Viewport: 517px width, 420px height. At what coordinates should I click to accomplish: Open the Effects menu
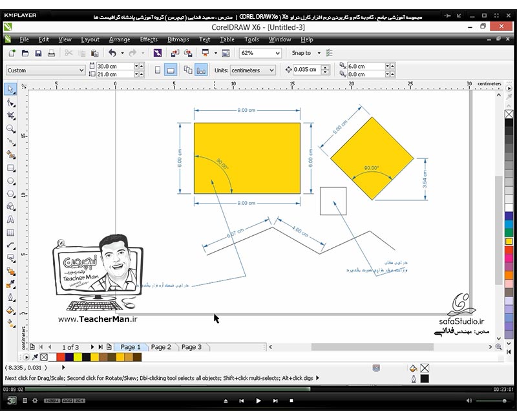coord(149,39)
